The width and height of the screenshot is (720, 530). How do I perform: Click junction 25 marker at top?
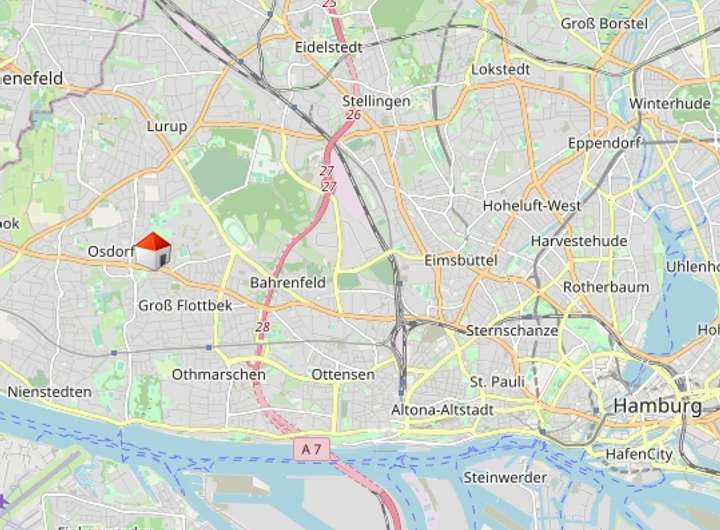coord(329,4)
